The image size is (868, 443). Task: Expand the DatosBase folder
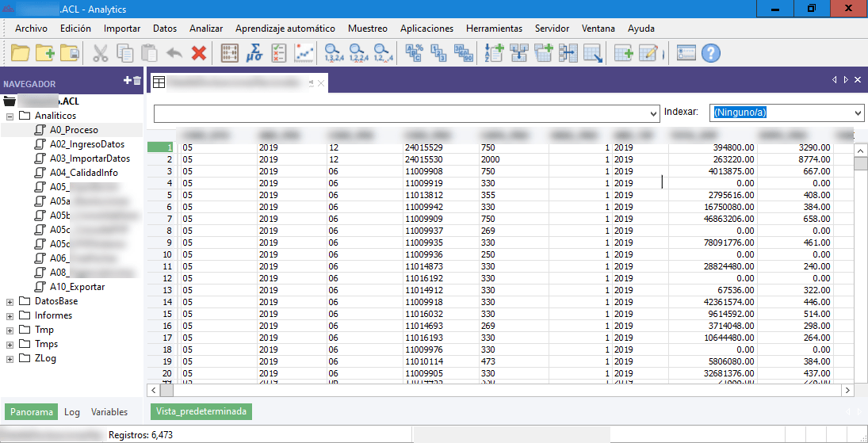tap(10, 302)
